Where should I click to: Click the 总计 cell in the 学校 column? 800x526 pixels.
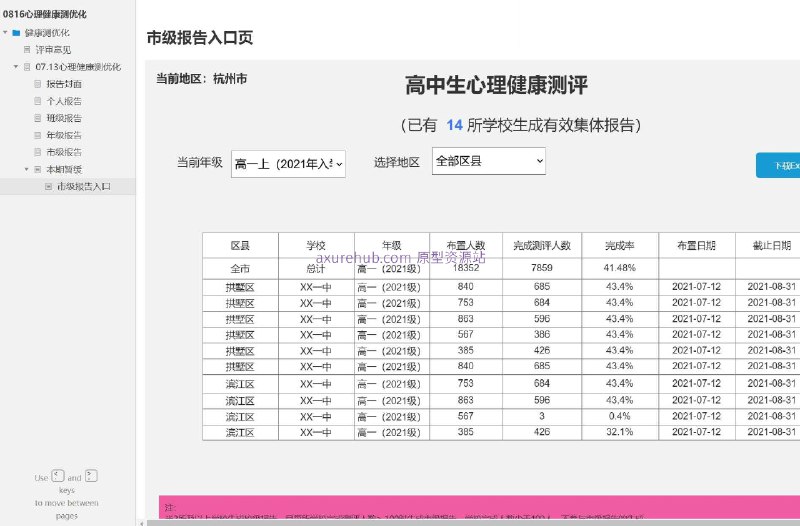[x=316, y=268]
